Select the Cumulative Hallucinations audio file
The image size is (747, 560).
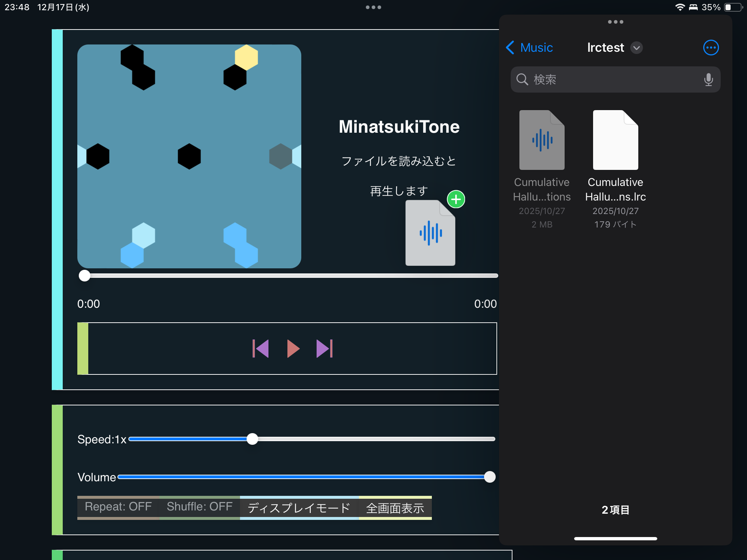click(542, 140)
